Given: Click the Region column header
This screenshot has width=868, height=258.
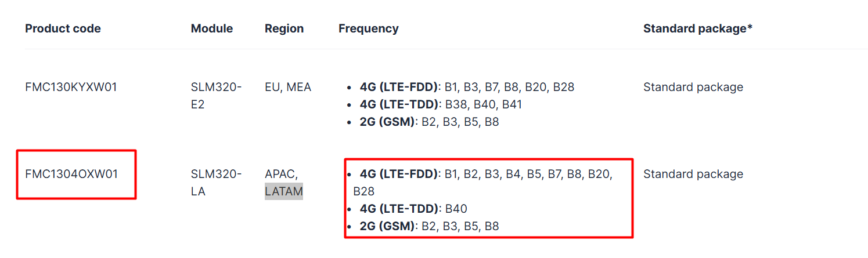Looking at the screenshot, I should click(x=284, y=28).
